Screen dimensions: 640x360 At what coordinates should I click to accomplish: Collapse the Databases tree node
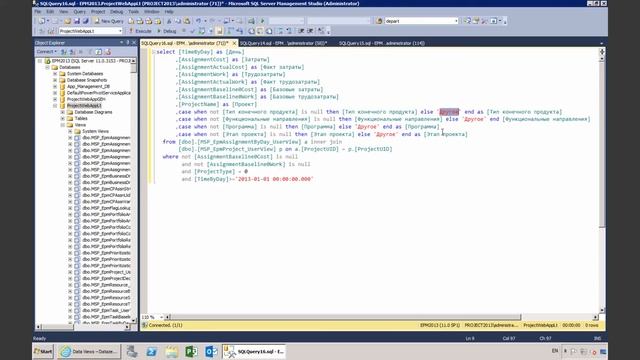coord(47,67)
